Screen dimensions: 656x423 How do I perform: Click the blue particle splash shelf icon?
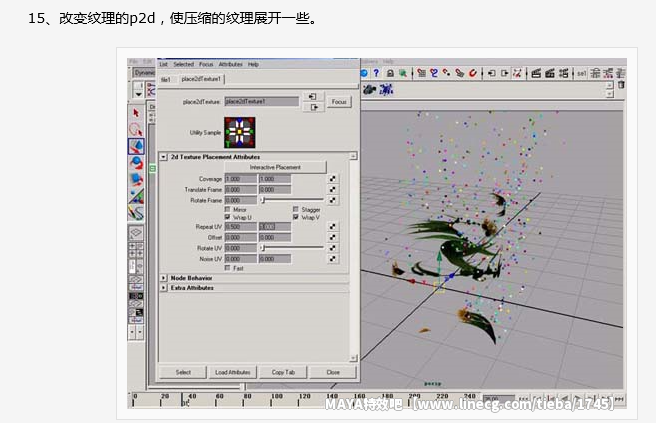(x=386, y=89)
